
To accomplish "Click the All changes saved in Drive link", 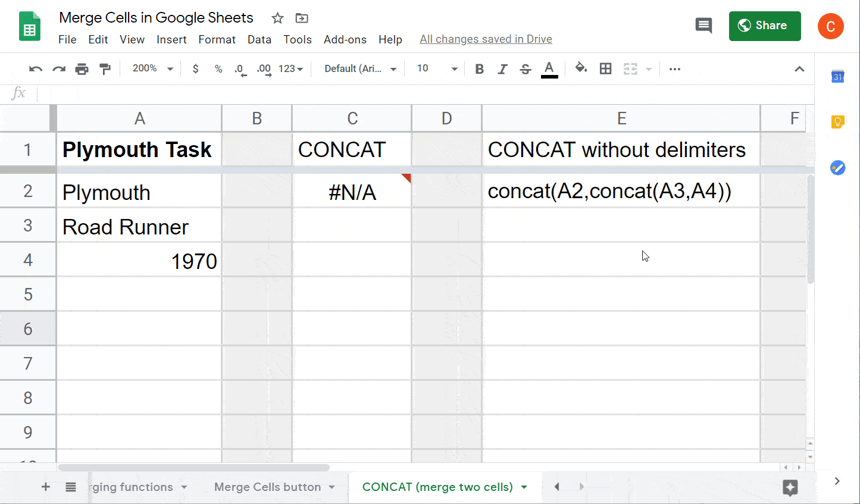I will click(486, 39).
